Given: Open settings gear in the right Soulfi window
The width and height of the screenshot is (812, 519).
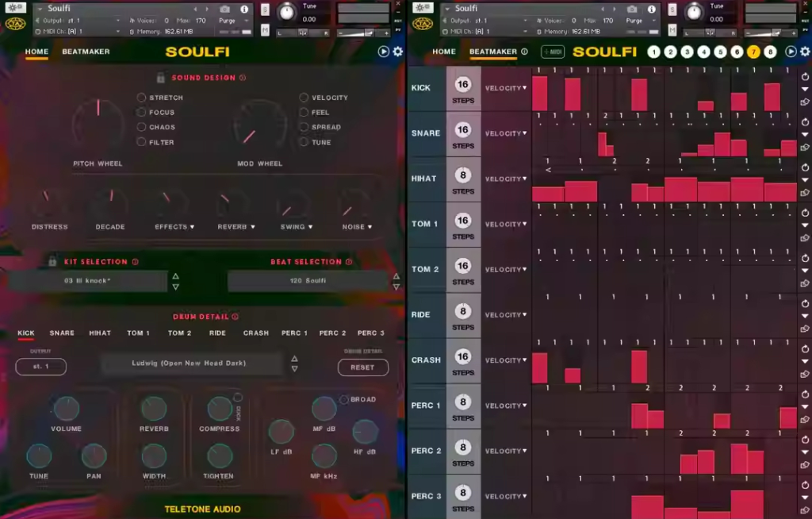Looking at the screenshot, I should click(x=805, y=52).
